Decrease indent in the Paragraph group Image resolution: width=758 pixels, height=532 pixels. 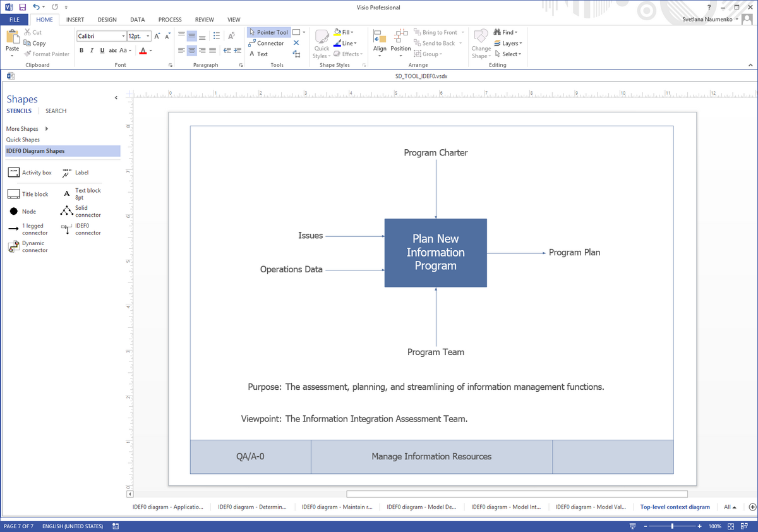227,51
